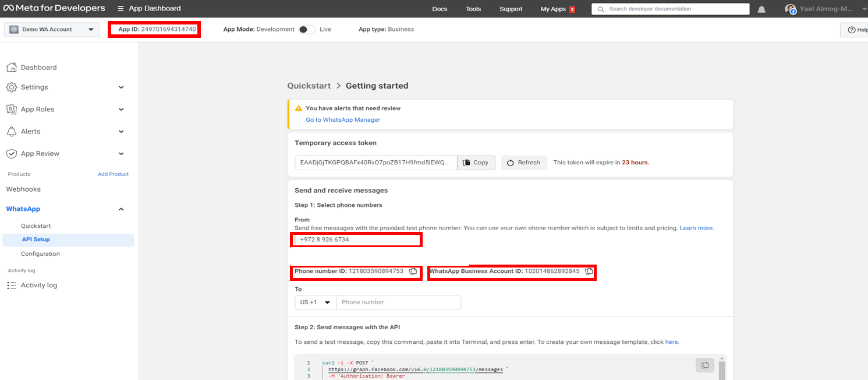Open My Apps in top bar

click(x=557, y=9)
